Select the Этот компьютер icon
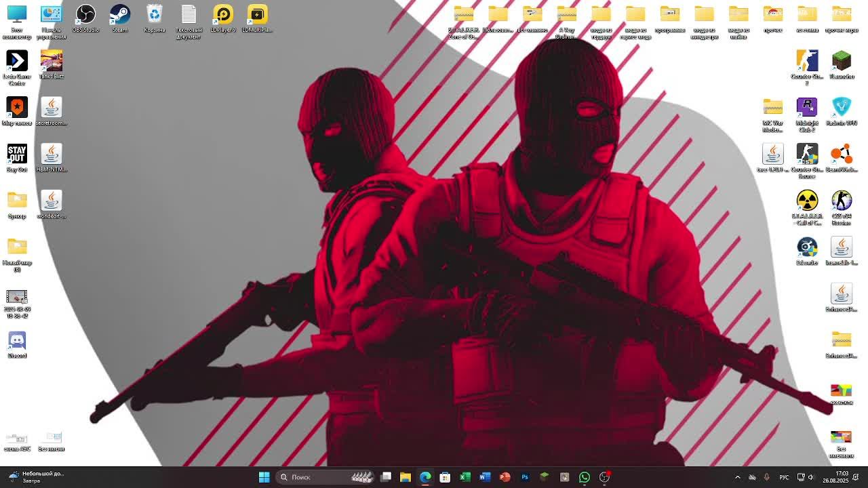 (x=17, y=22)
